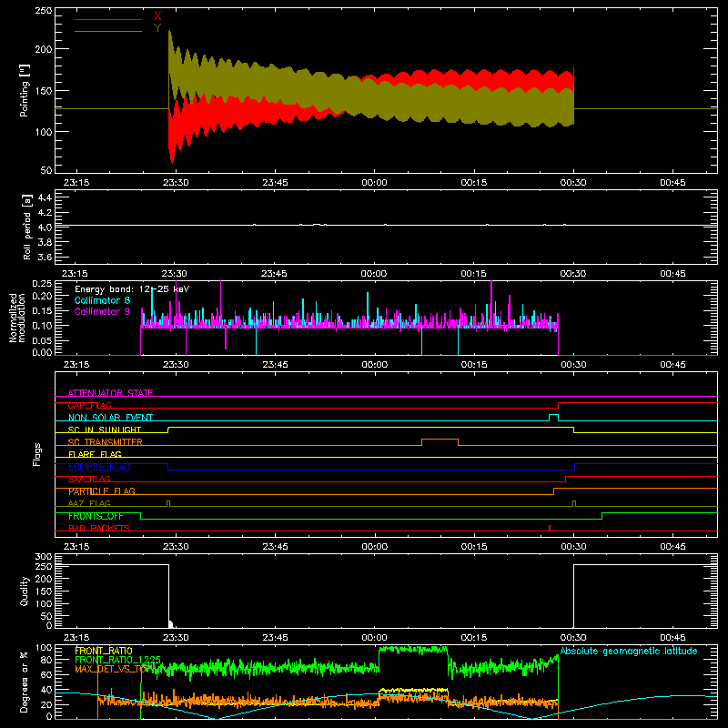Click 00:00 time label under Pointing panel

point(374,183)
